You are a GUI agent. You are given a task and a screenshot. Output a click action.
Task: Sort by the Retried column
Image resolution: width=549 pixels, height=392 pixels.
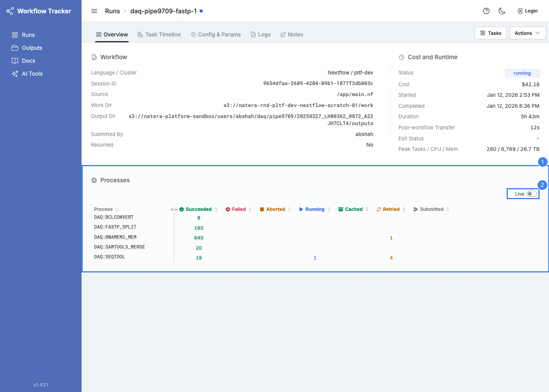click(404, 209)
